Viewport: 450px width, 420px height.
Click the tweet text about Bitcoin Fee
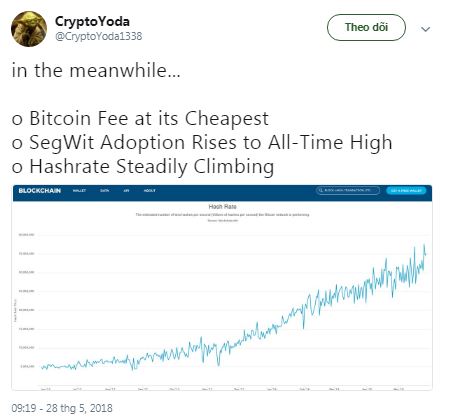[140, 119]
